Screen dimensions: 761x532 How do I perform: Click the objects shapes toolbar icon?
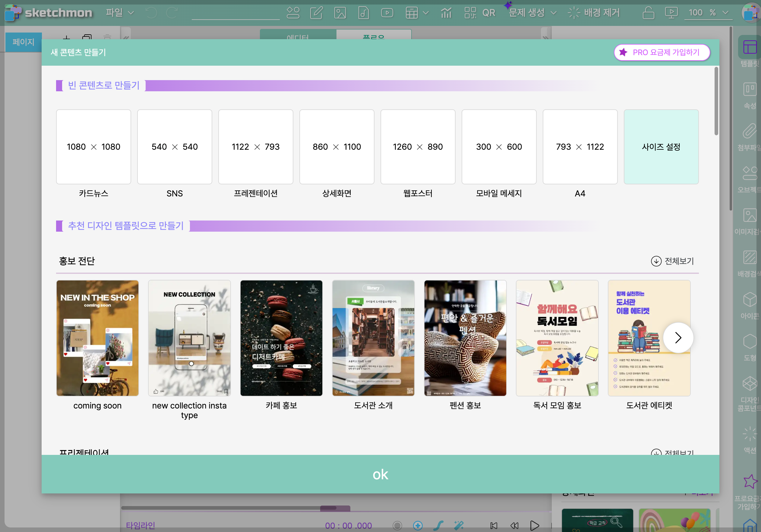tap(293, 13)
